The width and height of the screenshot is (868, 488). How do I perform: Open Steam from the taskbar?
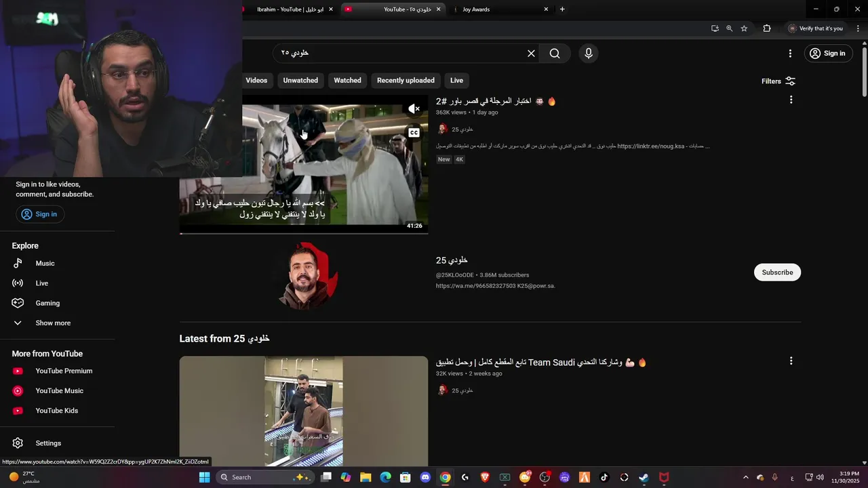pyautogui.click(x=644, y=477)
